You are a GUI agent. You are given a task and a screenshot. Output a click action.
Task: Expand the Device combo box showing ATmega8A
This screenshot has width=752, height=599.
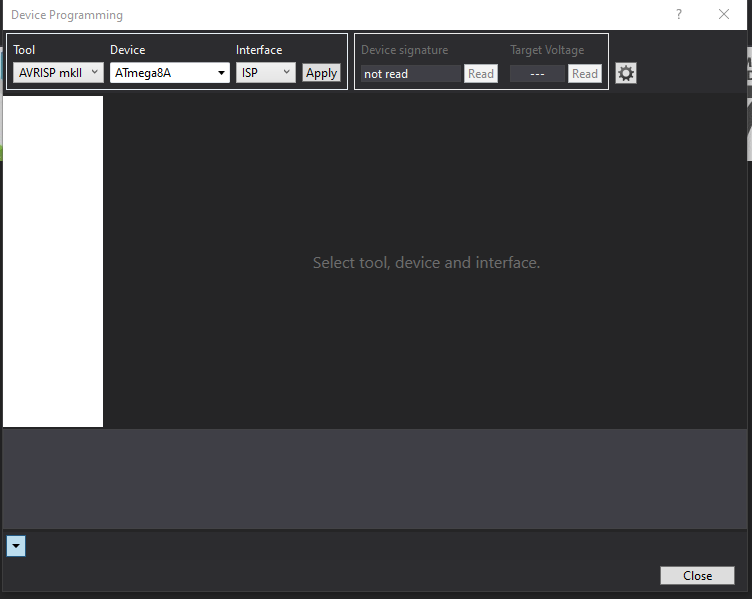(169, 73)
